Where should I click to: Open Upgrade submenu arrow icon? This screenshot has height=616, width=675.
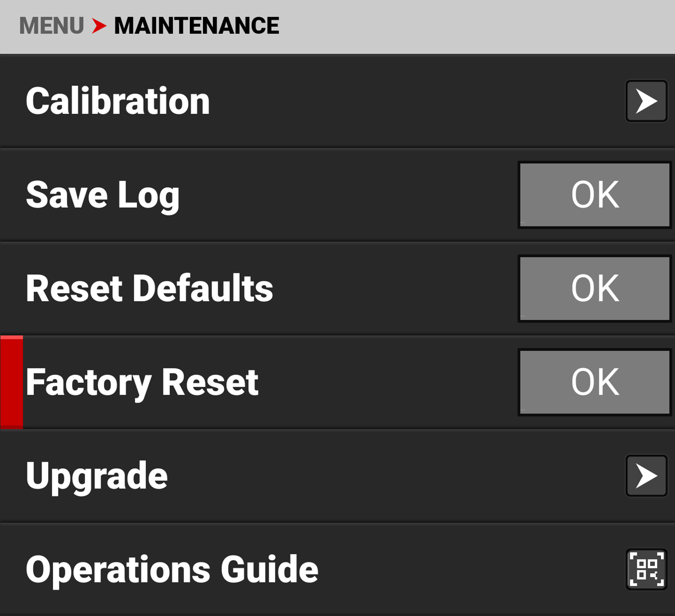pos(646,476)
